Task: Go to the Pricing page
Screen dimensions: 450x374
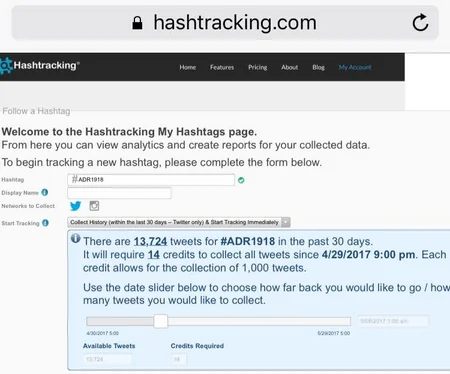Action: click(258, 67)
